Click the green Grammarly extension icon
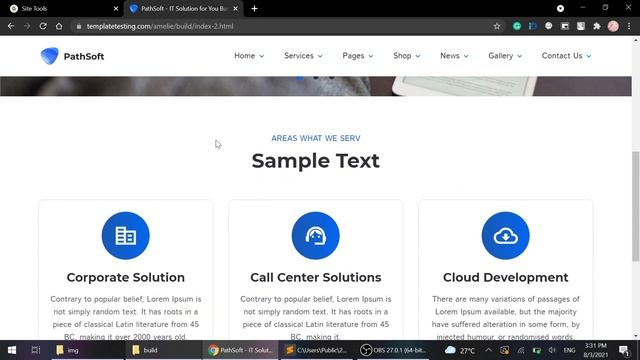The image size is (640, 360). (x=517, y=26)
